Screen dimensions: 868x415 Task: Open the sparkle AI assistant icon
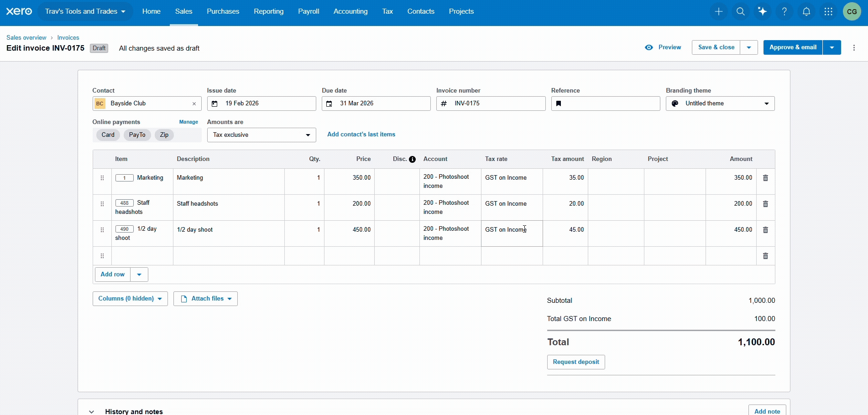point(762,11)
